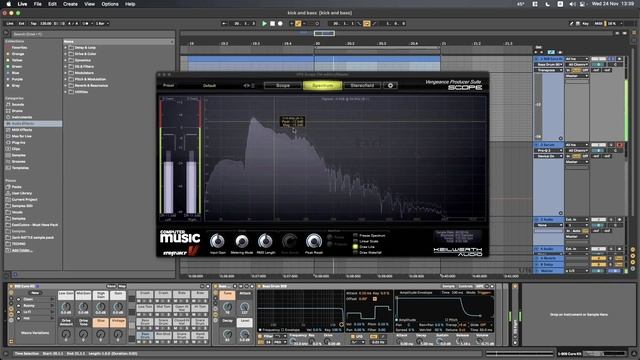Viewport: 640px width, 360px height.
Task: Click the Default preset name in Scope
Action: coord(209,86)
